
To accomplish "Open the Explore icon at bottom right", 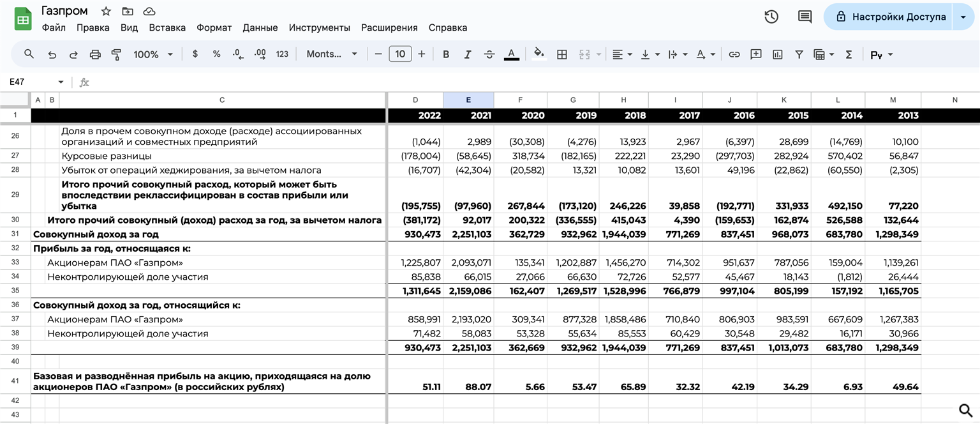I will 966,410.
